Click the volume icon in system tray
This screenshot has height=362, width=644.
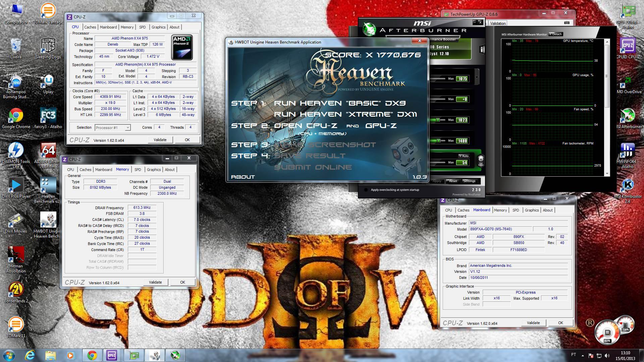click(x=607, y=356)
